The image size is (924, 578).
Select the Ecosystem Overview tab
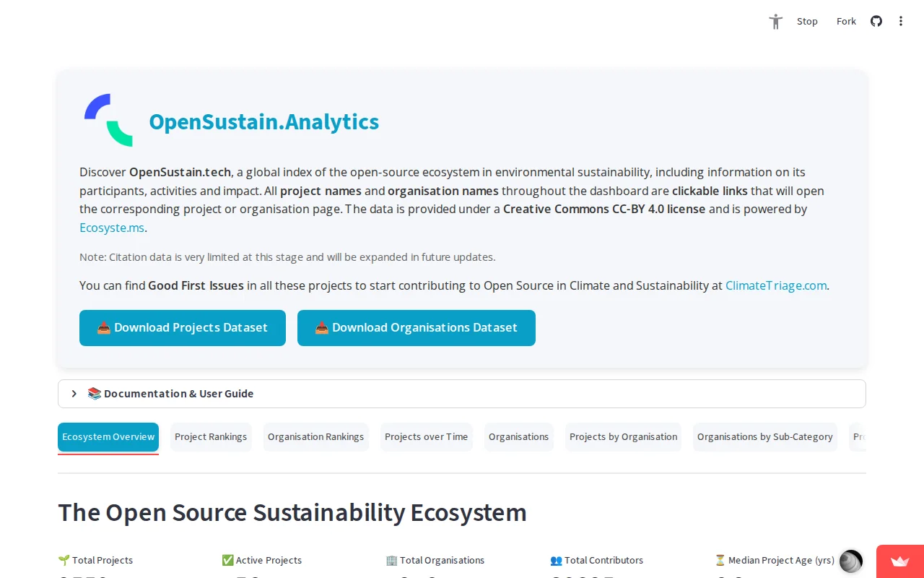(108, 437)
